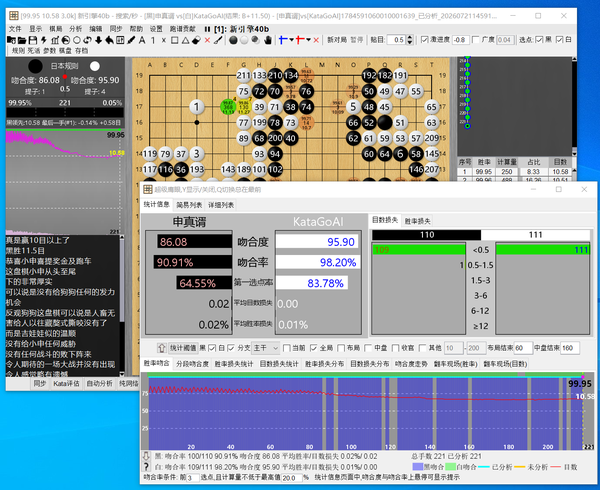Click the 同步 button at bottom
This screenshot has height=490, width=600.
(x=40, y=383)
